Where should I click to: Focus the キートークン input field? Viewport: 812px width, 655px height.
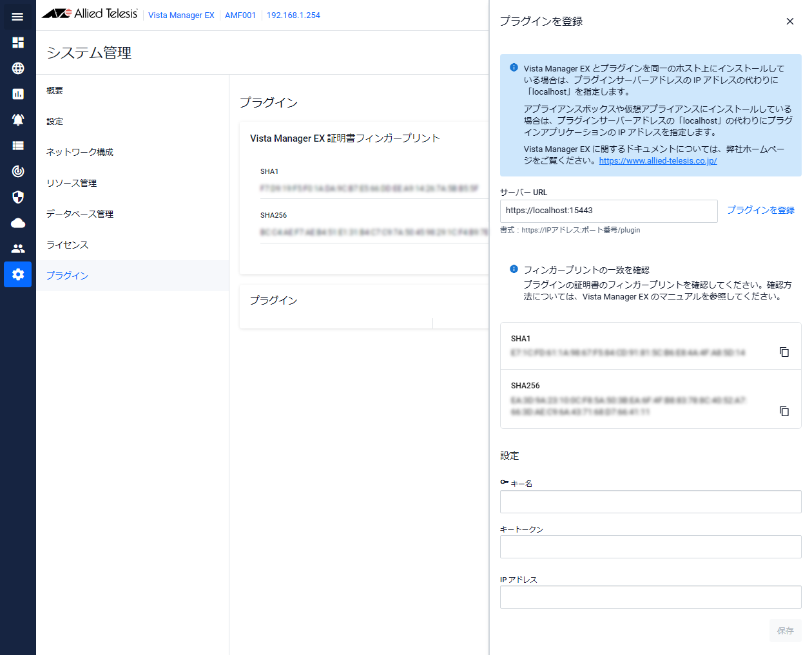tap(651, 547)
